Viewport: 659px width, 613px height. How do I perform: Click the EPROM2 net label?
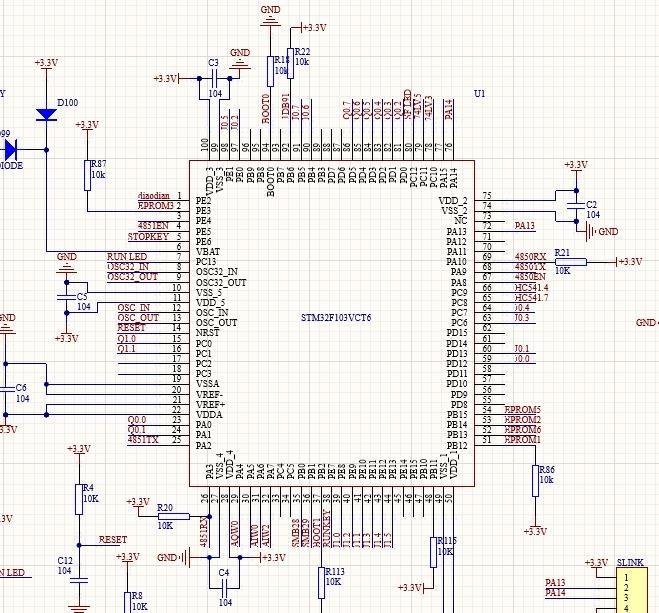click(x=522, y=419)
